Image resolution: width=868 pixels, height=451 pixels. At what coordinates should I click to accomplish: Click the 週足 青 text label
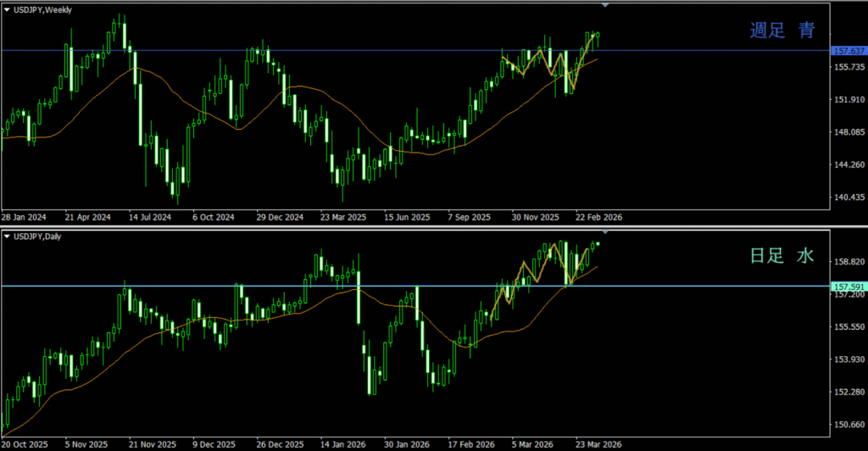782,31
